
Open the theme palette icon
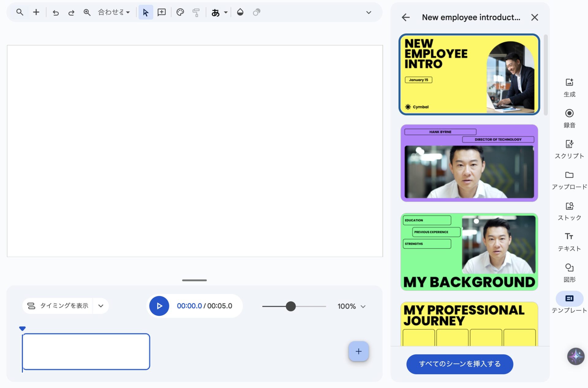(180, 13)
